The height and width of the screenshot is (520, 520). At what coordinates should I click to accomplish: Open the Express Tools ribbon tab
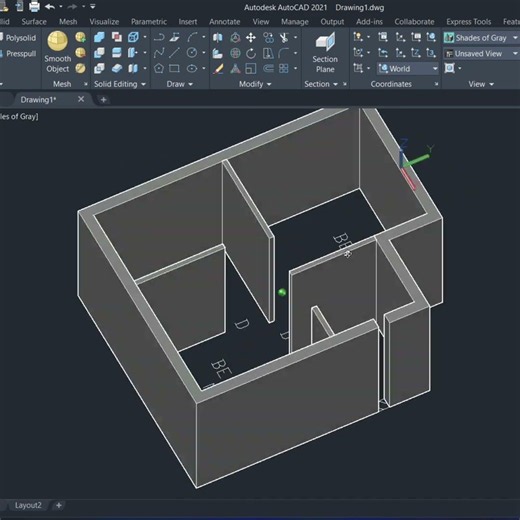click(x=468, y=22)
